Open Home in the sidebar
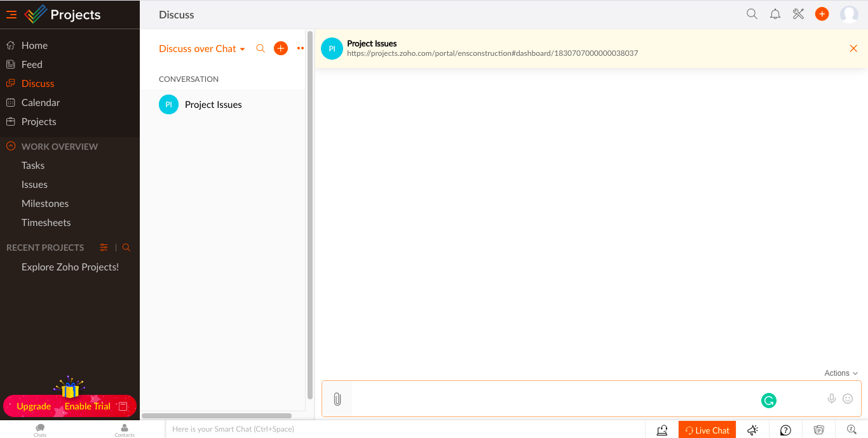This screenshot has width=868, height=438. tap(34, 45)
